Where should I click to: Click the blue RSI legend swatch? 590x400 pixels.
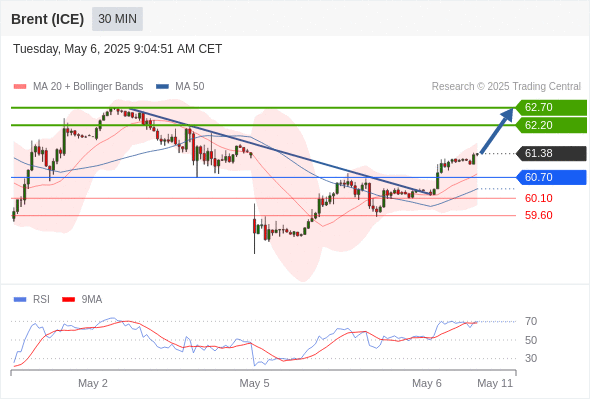pyautogui.click(x=20, y=300)
